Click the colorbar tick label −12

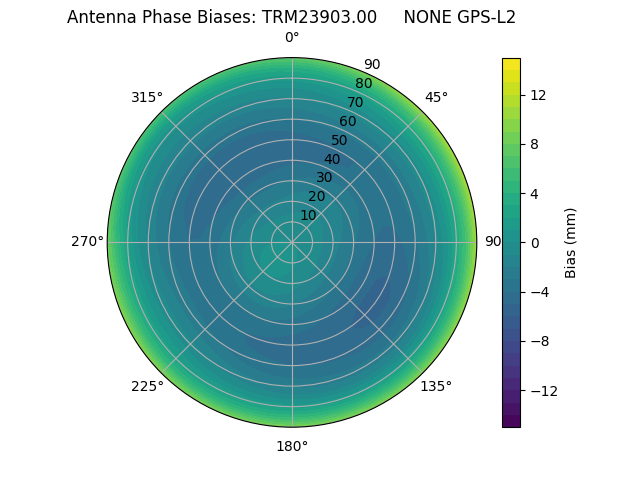pyautogui.click(x=543, y=391)
